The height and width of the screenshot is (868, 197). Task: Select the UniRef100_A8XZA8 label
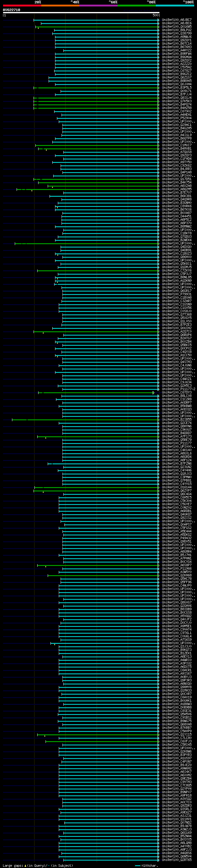[176, 186]
